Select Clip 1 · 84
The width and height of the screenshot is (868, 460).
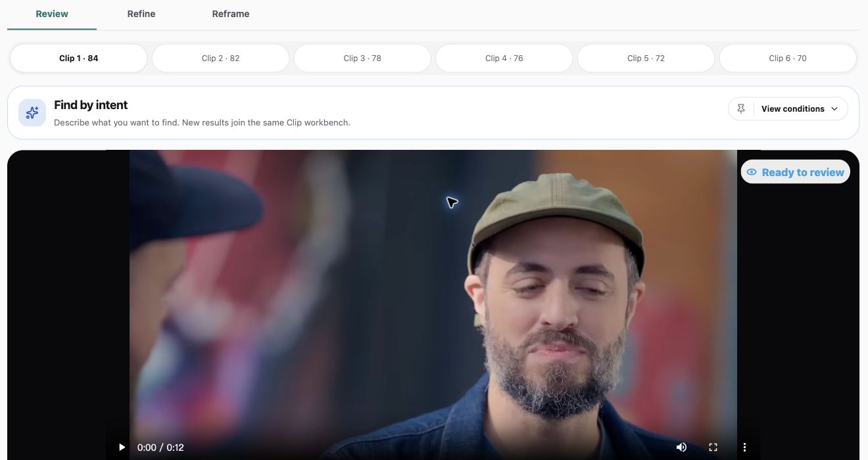coord(79,58)
